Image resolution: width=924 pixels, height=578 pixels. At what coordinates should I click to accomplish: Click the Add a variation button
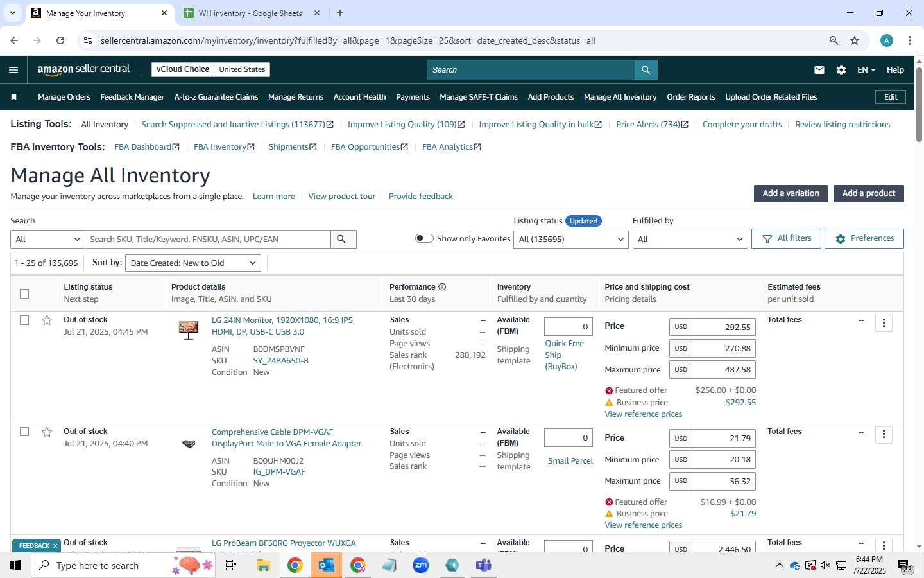pos(791,193)
